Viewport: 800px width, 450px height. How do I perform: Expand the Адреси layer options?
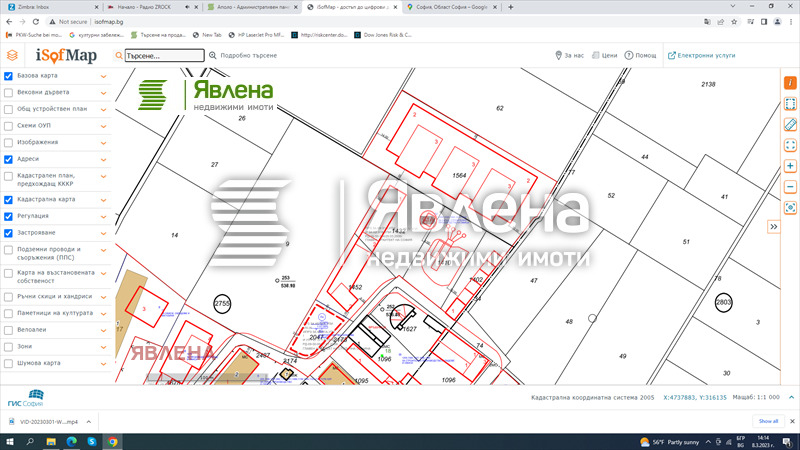(103, 160)
